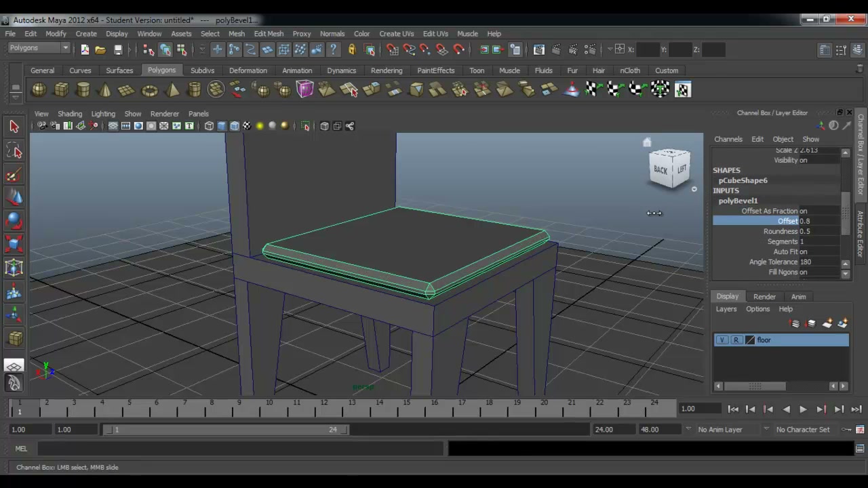Create a polygon pyramid from the shelf

coord(172,89)
